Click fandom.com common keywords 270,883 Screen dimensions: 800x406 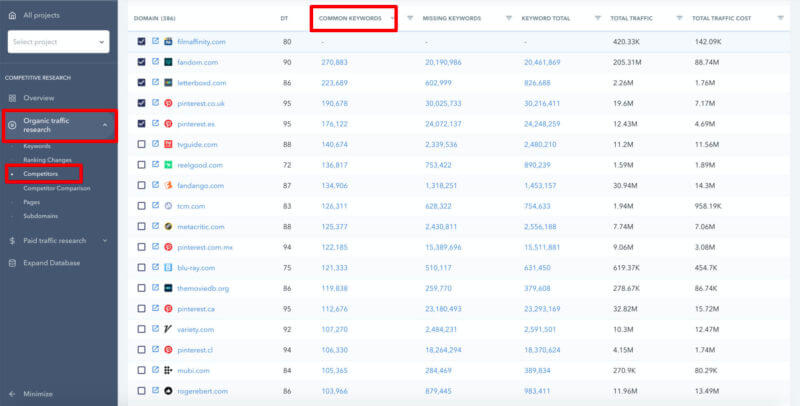(x=334, y=62)
